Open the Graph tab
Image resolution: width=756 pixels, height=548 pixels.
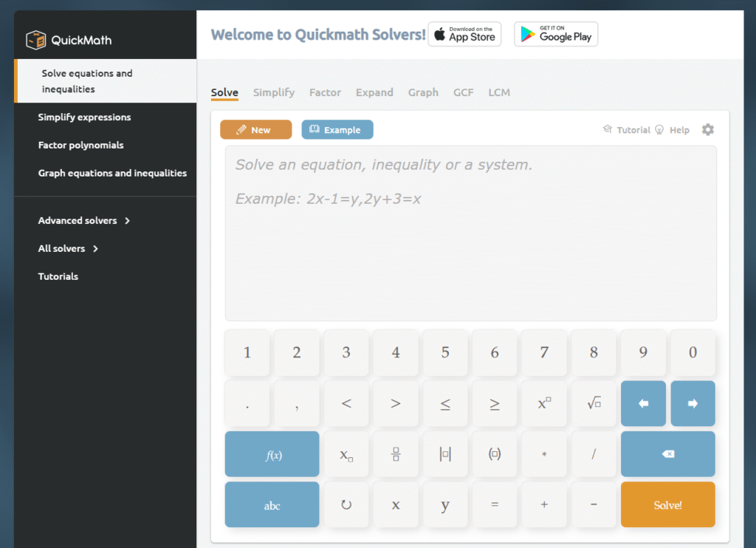423,92
